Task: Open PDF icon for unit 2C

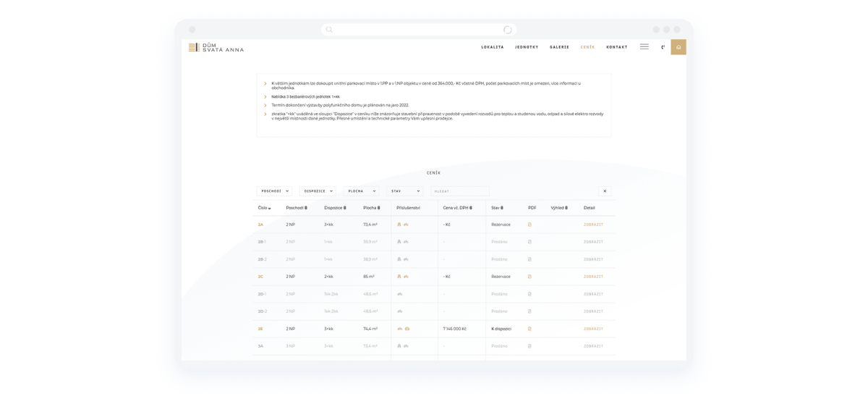Action: coord(529,277)
